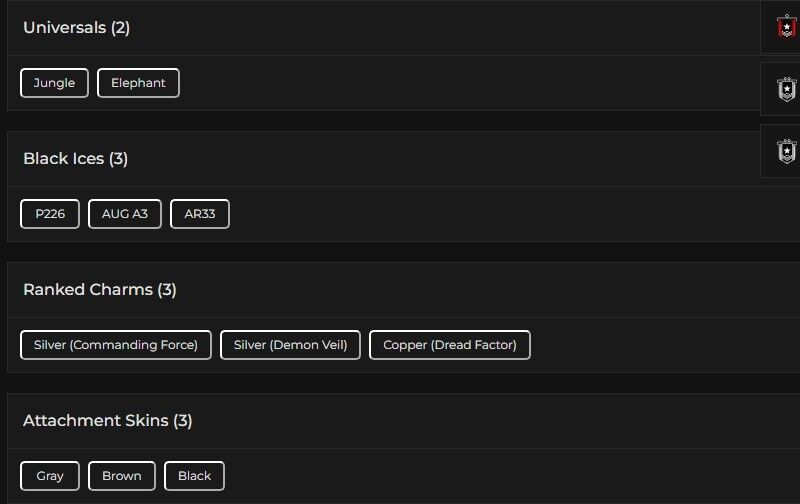This screenshot has width=800, height=504.
Task: Collapse the Black Ices (3) section header
Action: point(76,159)
